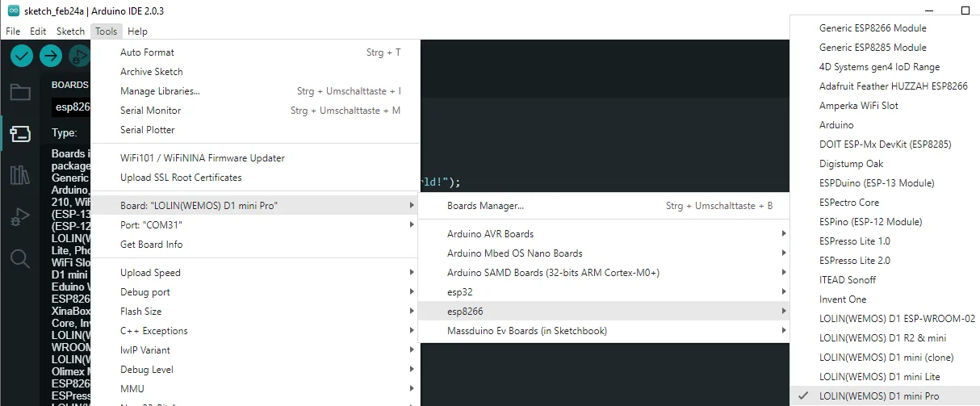
Task: Click Get Board Info
Action: pos(151,245)
